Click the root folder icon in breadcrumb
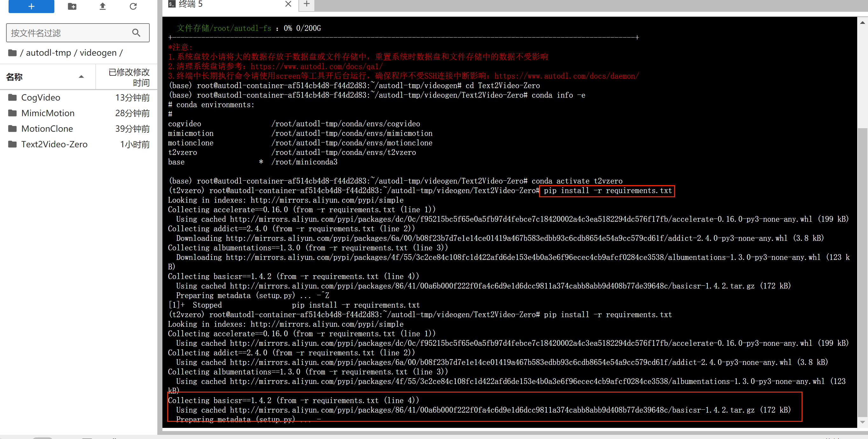Image resolution: width=868 pixels, height=439 pixels. click(x=12, y=53)
